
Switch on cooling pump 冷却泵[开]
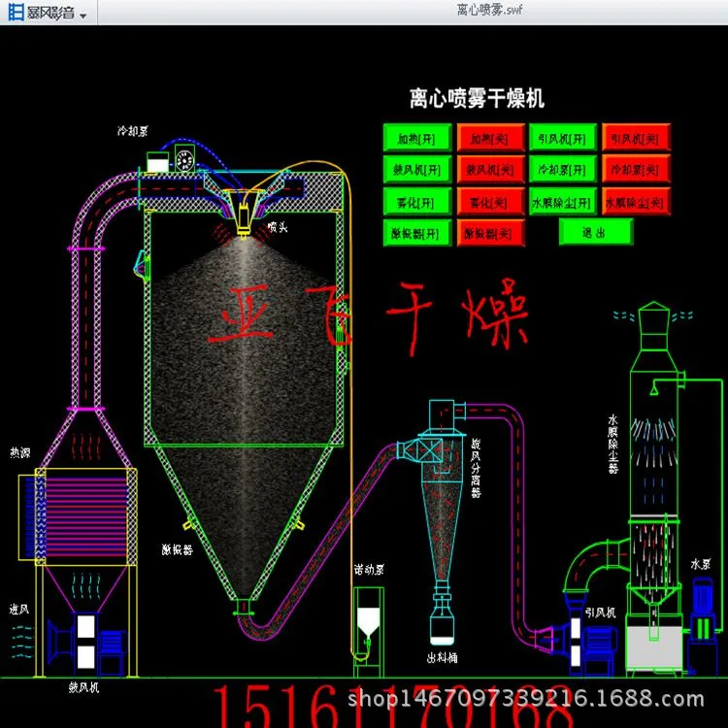click(563, 170)
